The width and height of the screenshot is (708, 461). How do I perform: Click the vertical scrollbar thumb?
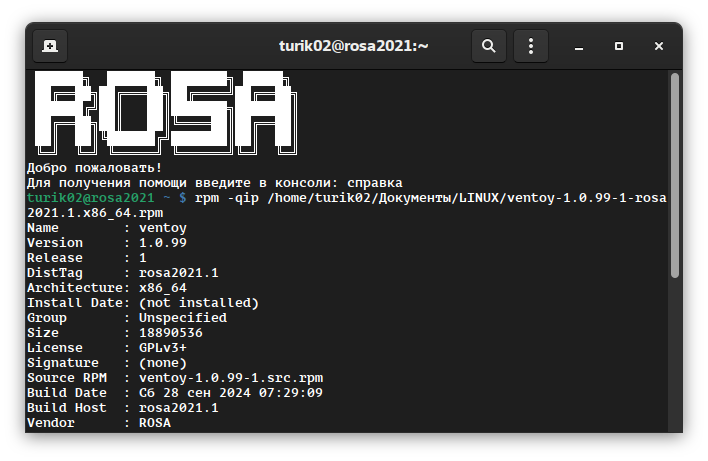[675, 175]
